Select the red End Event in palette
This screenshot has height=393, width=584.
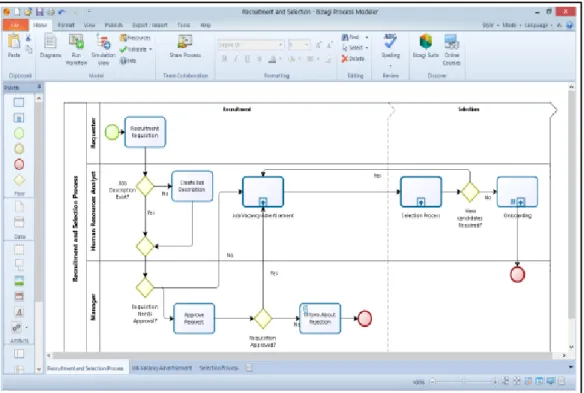[19, 164]
